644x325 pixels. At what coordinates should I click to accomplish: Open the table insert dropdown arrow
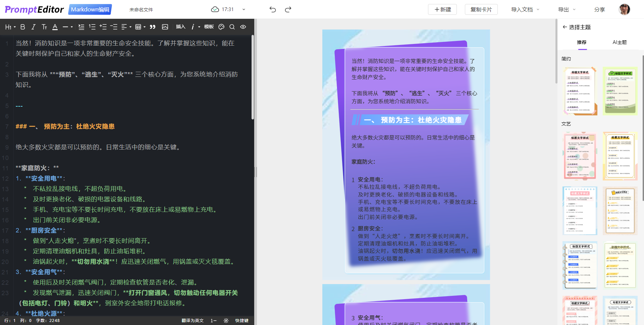click(145, 27)
